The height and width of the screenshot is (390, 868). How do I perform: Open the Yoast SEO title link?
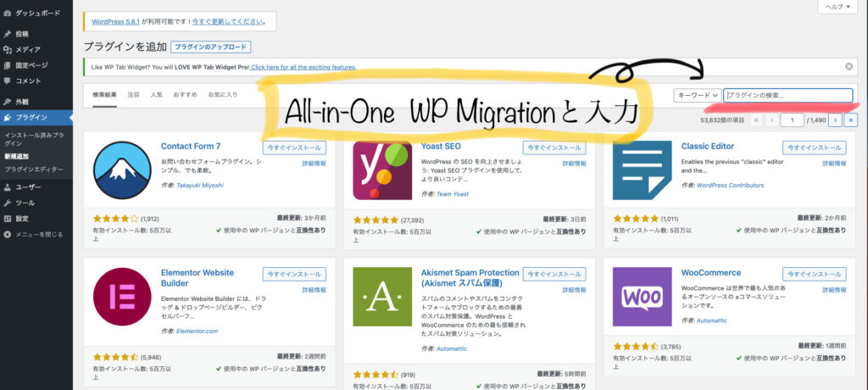pyautogui.click(x=441, y=146)
